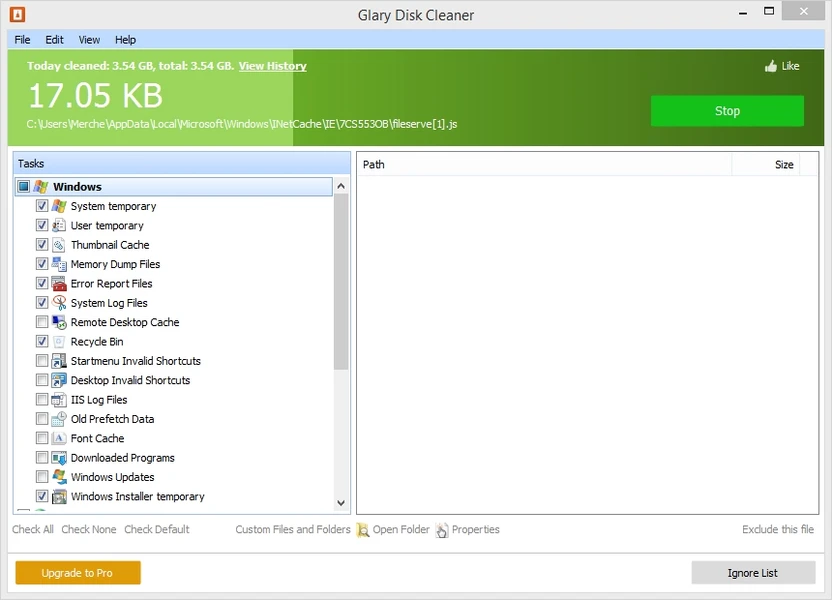This screenshot has height=600, width=832.
Task: Click Exclude this file
Action: tap(778, 529)
